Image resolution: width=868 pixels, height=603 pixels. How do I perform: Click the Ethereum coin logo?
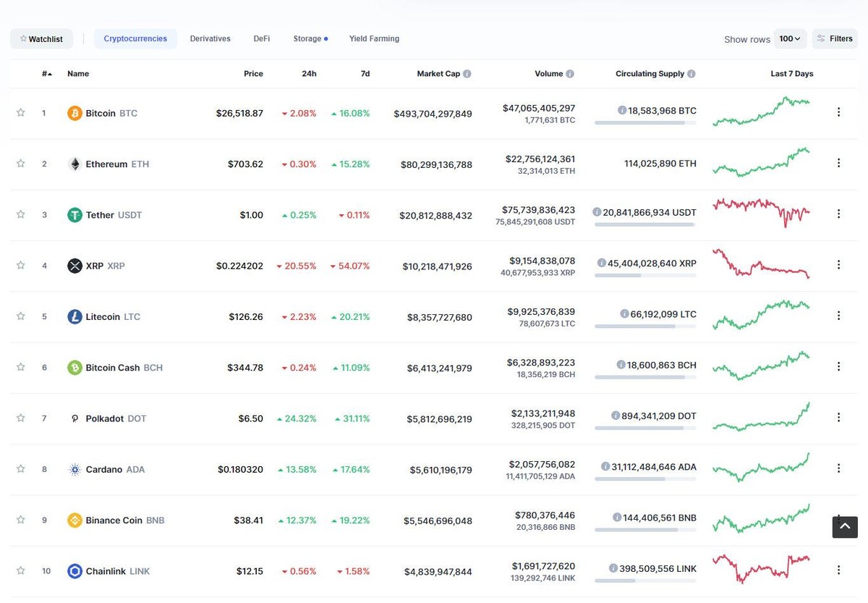click(75, 164)
